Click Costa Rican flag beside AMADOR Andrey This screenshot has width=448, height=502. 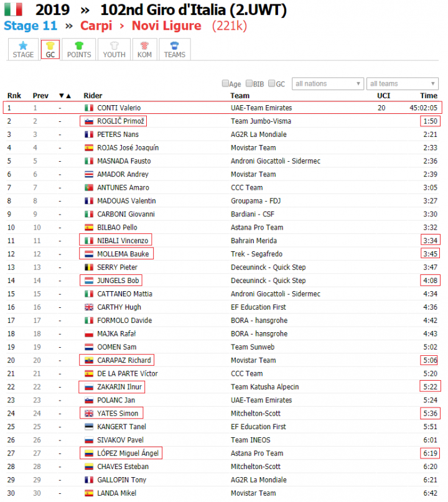[89, 174]
